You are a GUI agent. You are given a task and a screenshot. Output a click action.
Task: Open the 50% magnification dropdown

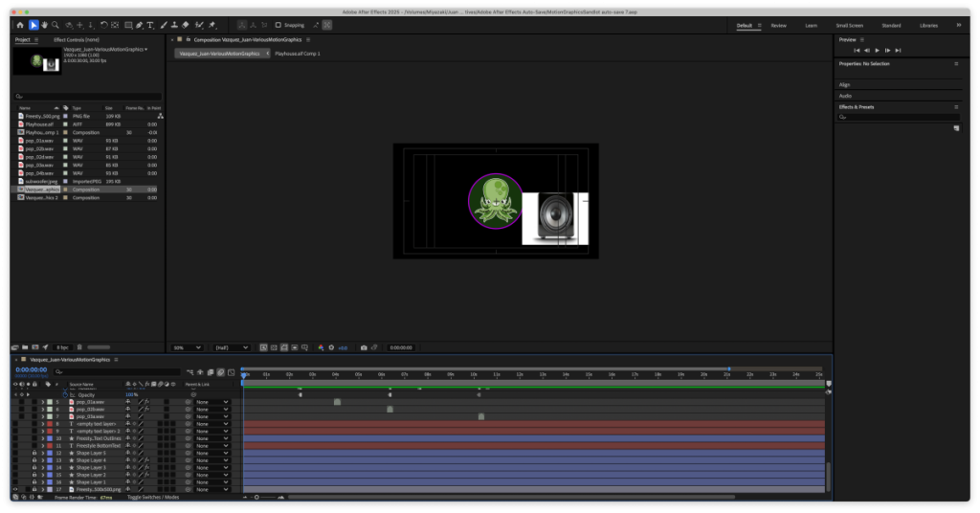(187, 347)
